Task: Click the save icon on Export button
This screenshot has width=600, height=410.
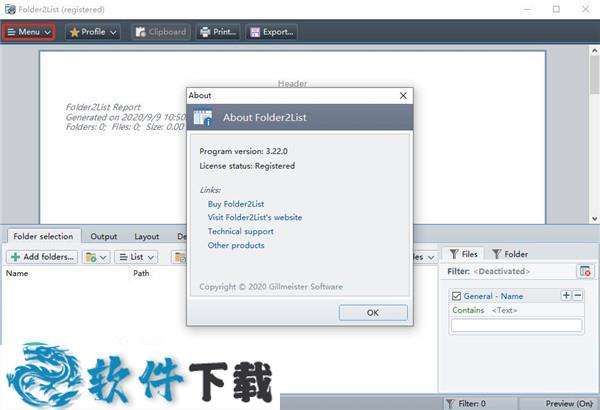Action: [x=255, y=32]
